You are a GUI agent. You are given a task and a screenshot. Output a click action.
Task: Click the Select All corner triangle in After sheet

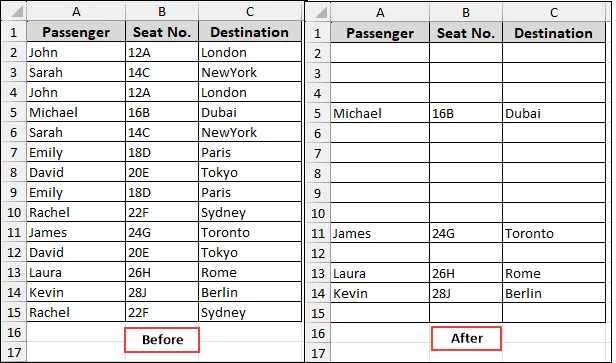click(318, 13)
